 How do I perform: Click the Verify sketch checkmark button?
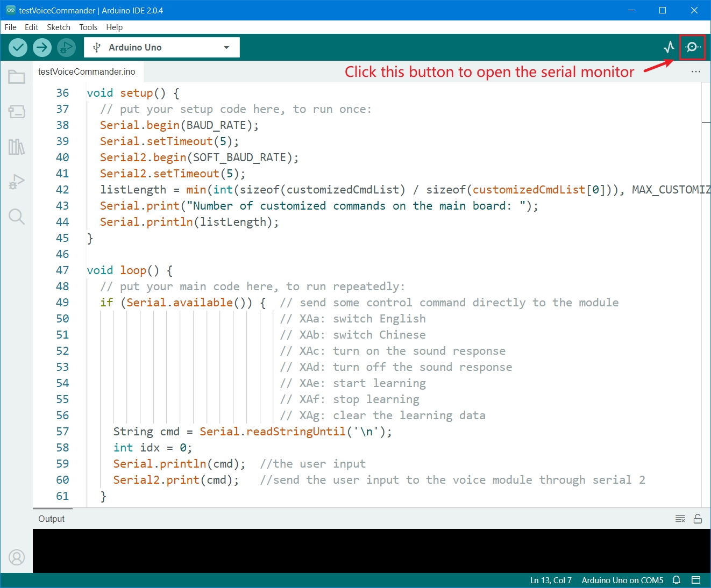pyautogui.click(x=18, y=48)
